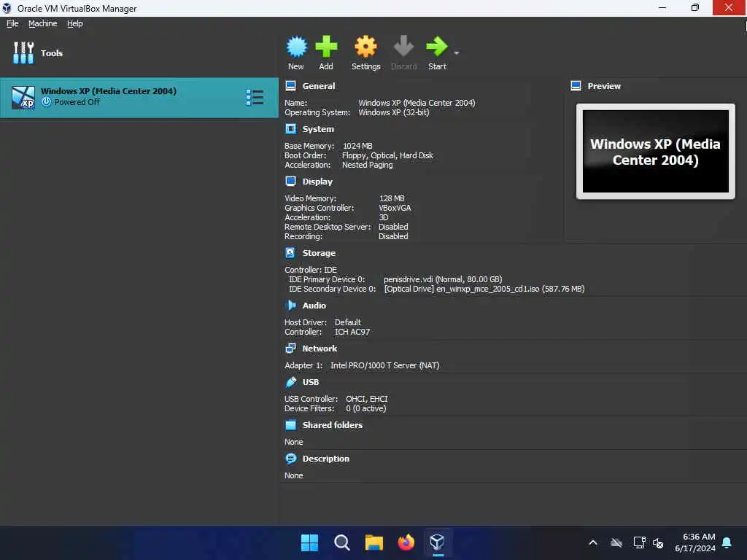Open the network status tray icon
The width and height of the screenshot is (747, 560).
[639, 542]
